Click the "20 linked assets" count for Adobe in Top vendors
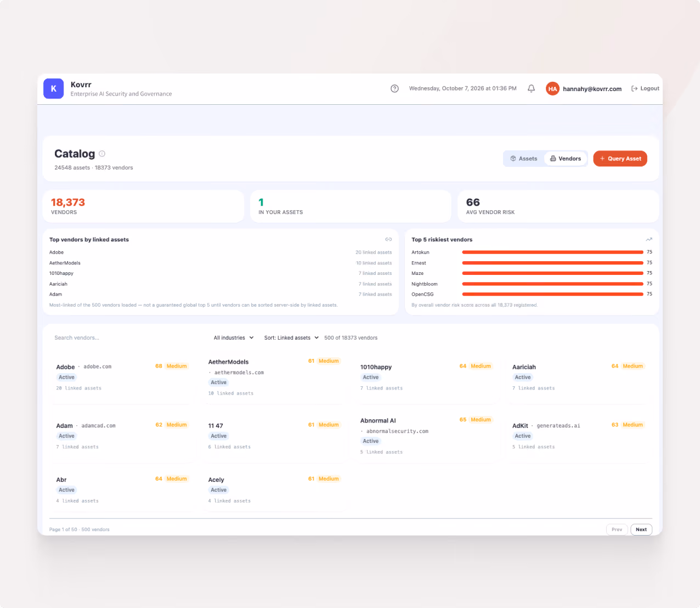Screen dimensions: 700x608 coord(374,252)
